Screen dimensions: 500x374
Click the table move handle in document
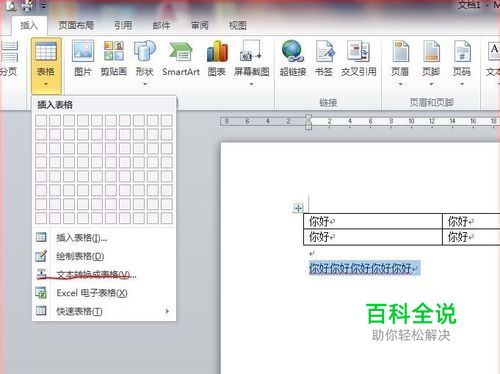click(x=298, y=208)
